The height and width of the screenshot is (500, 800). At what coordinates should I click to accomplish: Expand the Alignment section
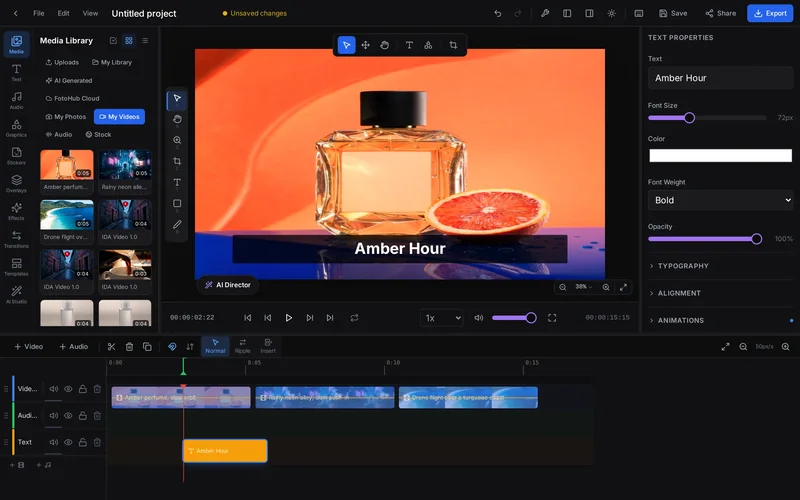720,293
